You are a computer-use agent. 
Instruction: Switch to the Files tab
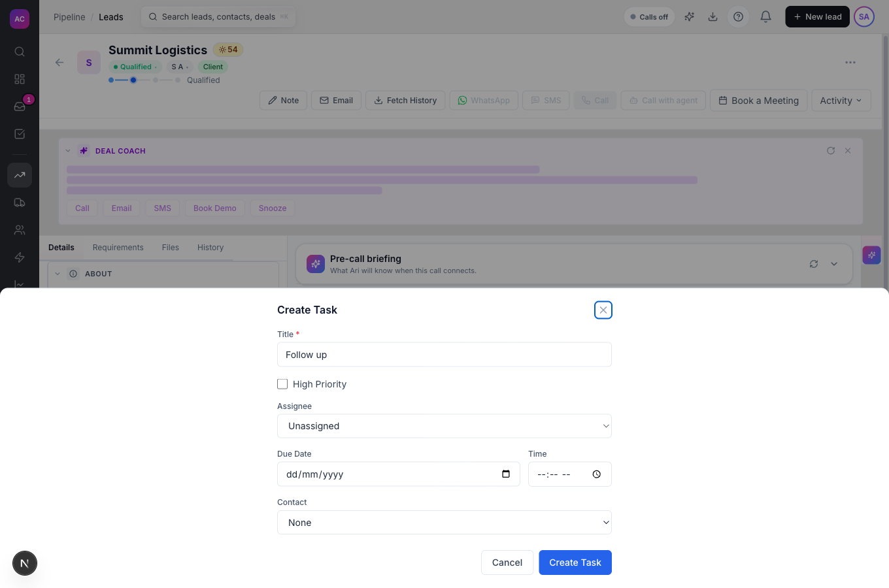pyautogui.click(x=171, y=248)
